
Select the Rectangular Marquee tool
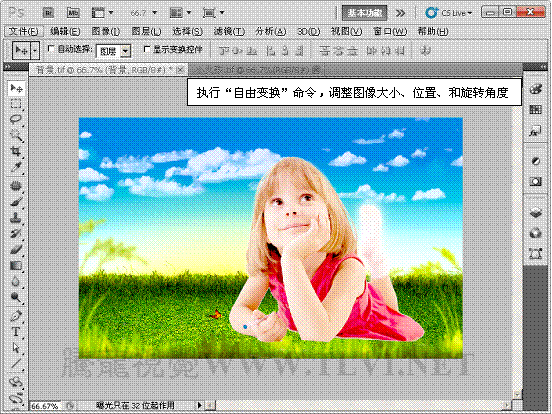click(x=16, y=104)
